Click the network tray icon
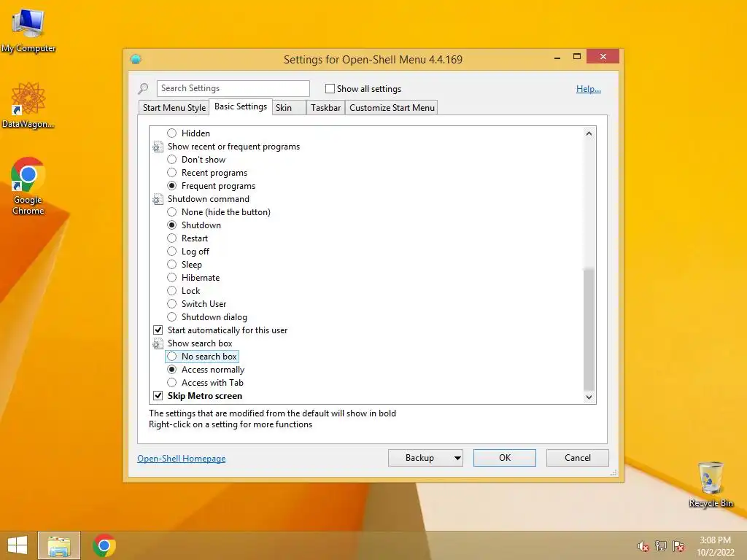The image size is (747, 560). [661, 546]
